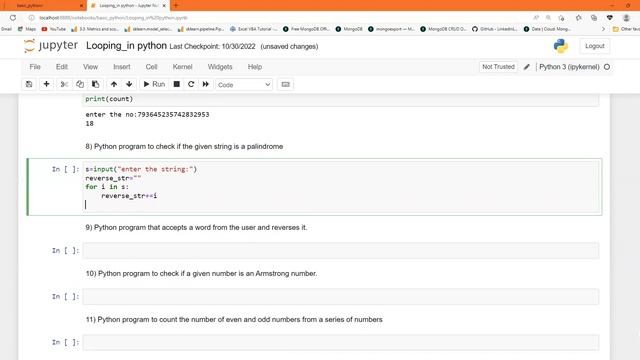Click the Not Trusted button
This screenshot has height=360, width=640.
[498, 67]
